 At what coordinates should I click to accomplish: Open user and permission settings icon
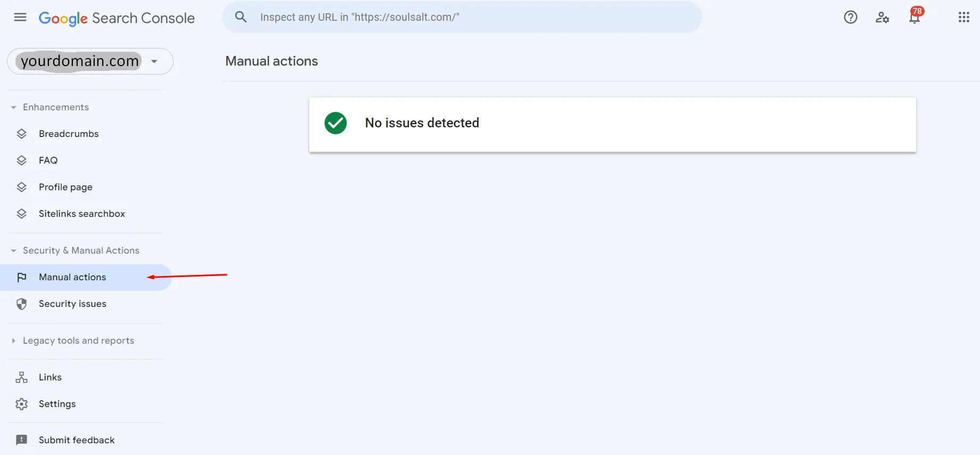[882, 18]
